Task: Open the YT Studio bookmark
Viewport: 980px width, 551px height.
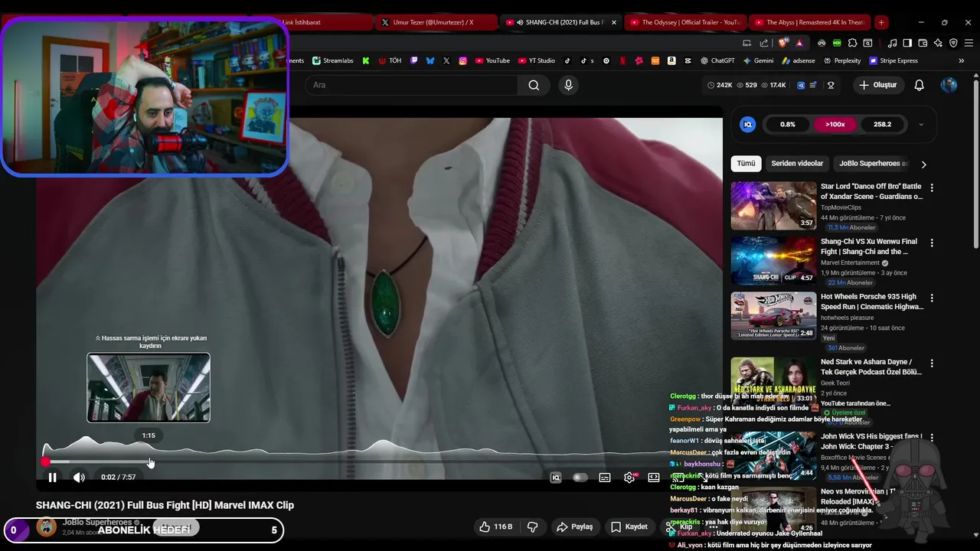Action: click(536, 60)
